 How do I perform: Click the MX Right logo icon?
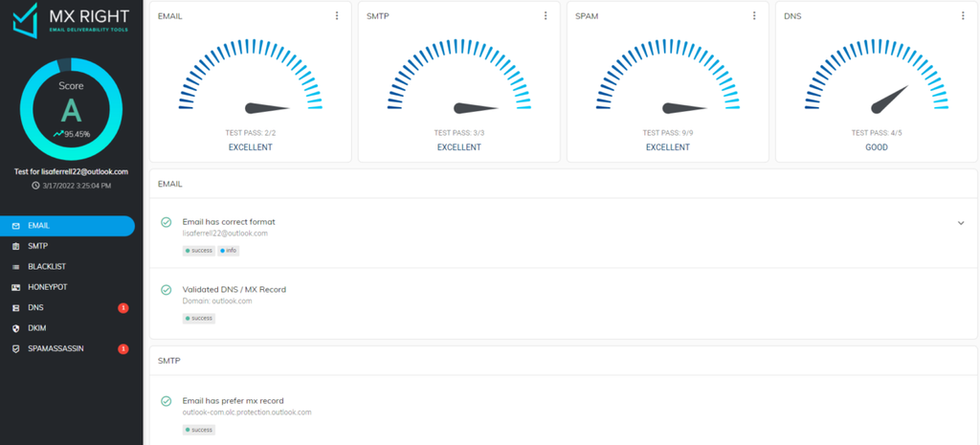pyautogui.click(x=25, y=20)
